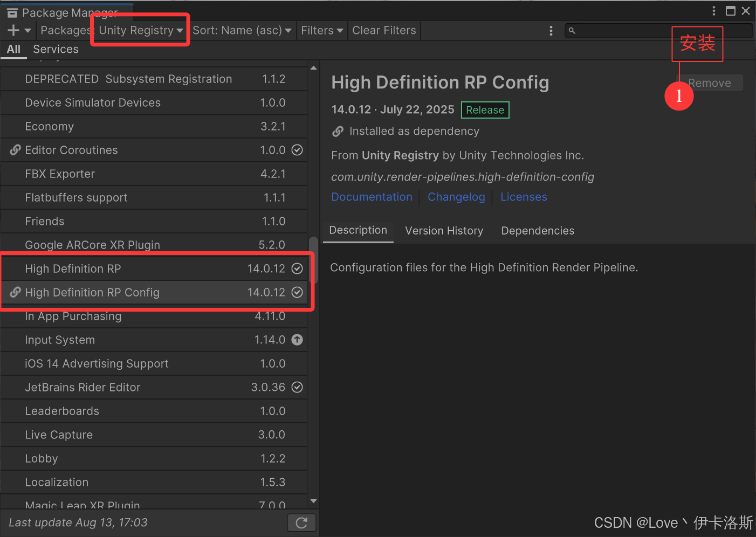Open the Version History tab
Screen dimensions: 756x537
point(444,231)
